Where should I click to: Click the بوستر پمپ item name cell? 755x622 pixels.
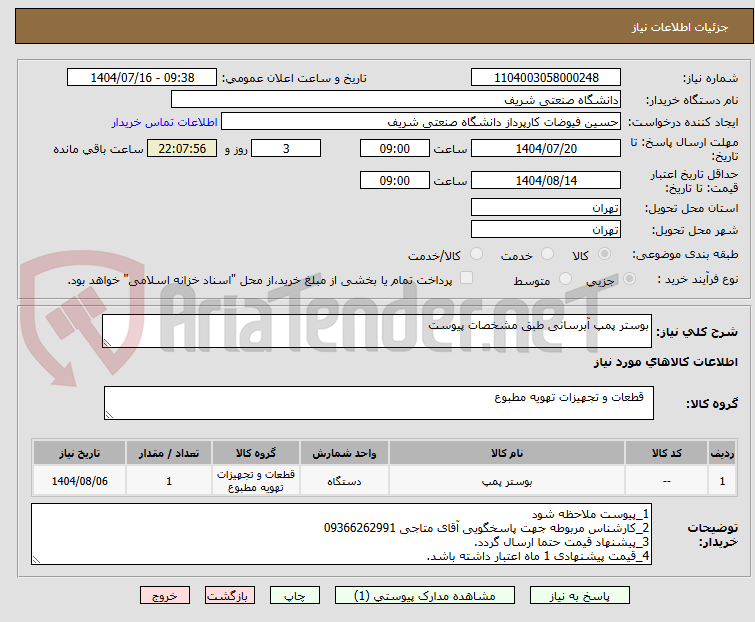(x=507, y=480)
